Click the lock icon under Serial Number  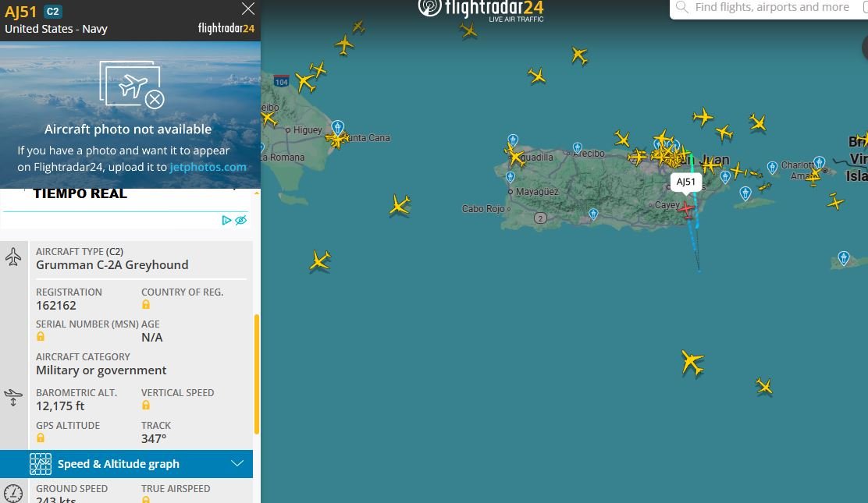click(41, 336)
